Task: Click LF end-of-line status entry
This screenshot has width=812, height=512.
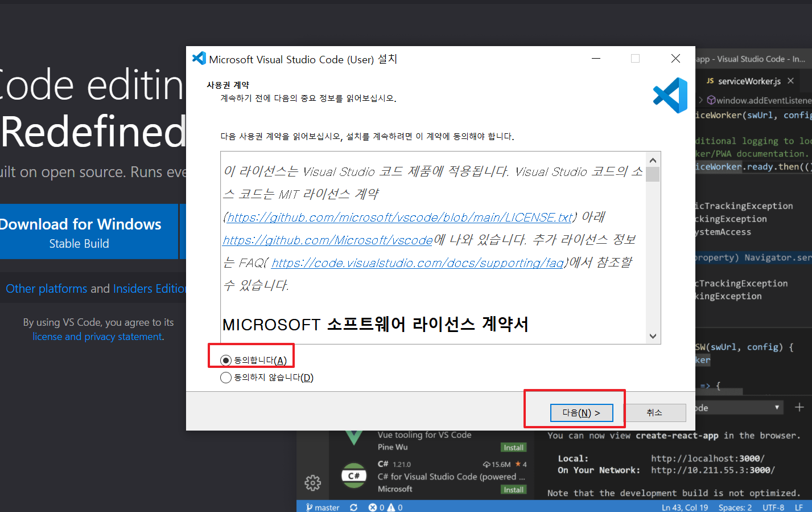Action: click(x=799, y=507)
